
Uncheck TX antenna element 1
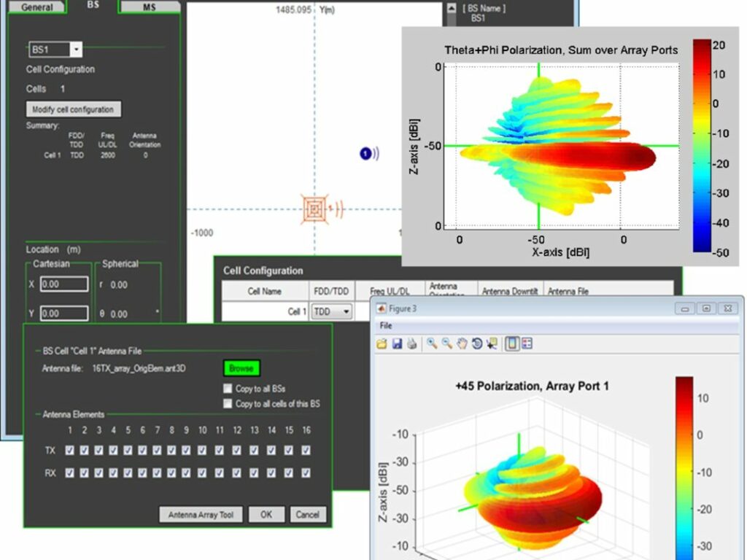[69, 451]
